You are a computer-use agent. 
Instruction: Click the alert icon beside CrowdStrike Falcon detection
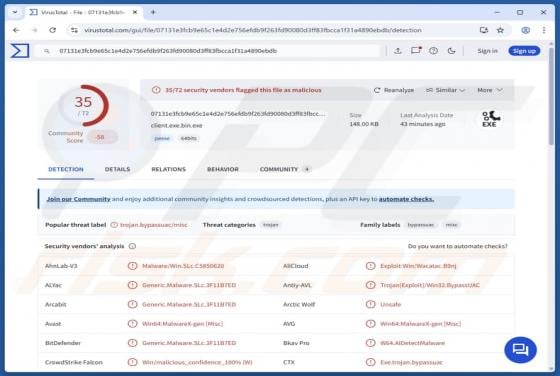(132, 362)
